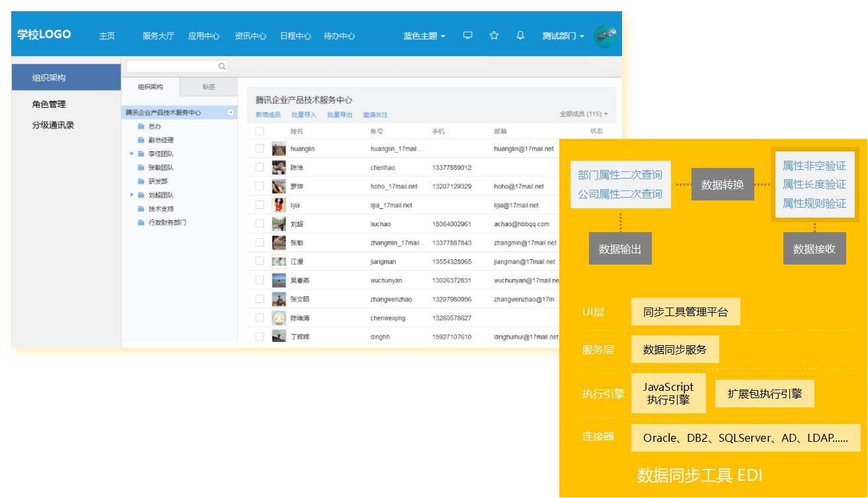Click 陈维清's avatar photo
This screenshot has width=868, height=498.
pos(279,318)
